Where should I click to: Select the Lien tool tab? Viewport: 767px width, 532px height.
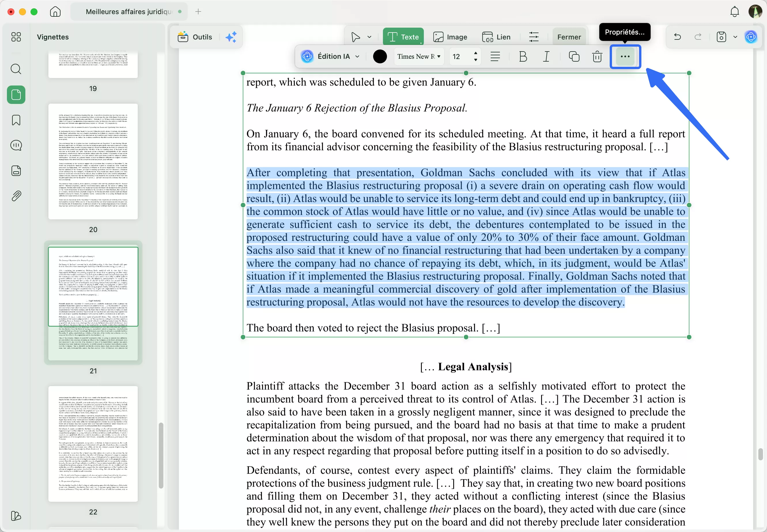click(x=496, y=37)
